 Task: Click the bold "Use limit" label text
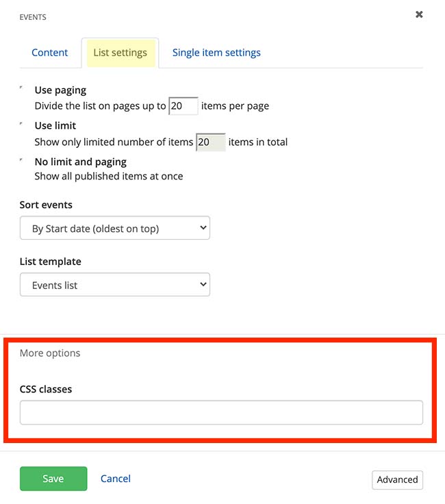[x=55, y=126]
